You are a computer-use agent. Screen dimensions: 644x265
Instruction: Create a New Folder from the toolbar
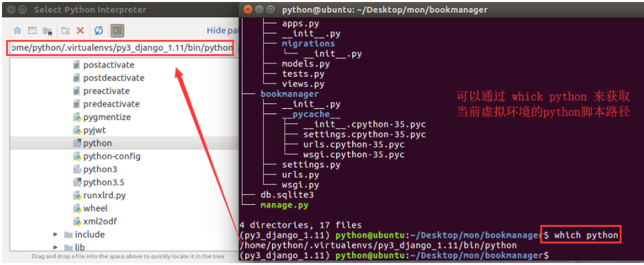65,31
